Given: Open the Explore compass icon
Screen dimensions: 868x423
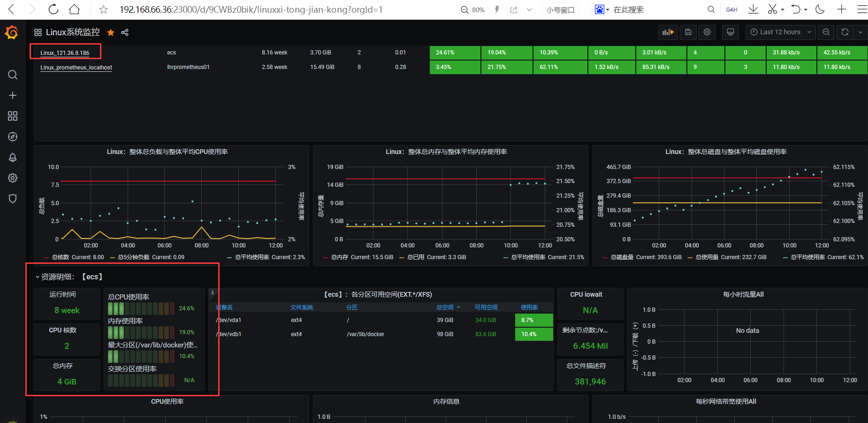Looking at the screenshot, I should 13,137.
